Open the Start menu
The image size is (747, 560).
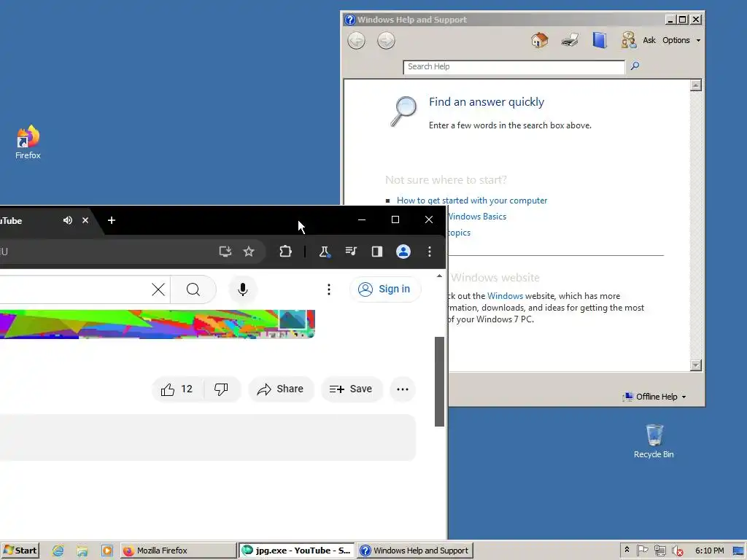(x=20, y=551)
